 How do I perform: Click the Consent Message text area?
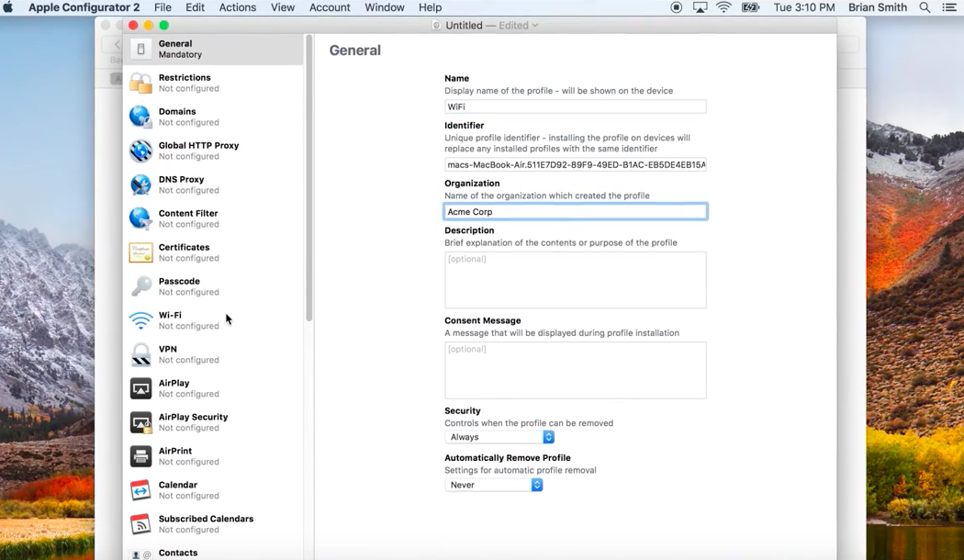576,370
